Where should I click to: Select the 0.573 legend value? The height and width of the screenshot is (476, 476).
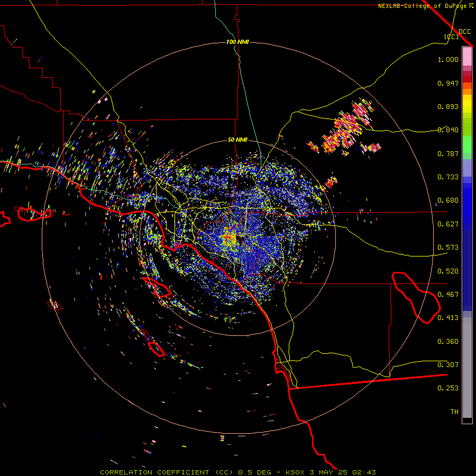448,248
